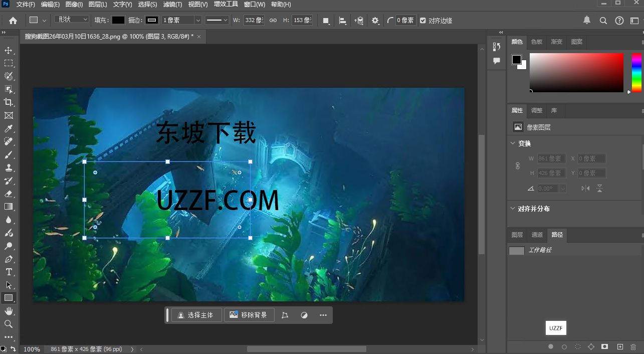The height and width of the screenshot is (354, 644).
Task: Select the Move tool
Action: (9, 50)
